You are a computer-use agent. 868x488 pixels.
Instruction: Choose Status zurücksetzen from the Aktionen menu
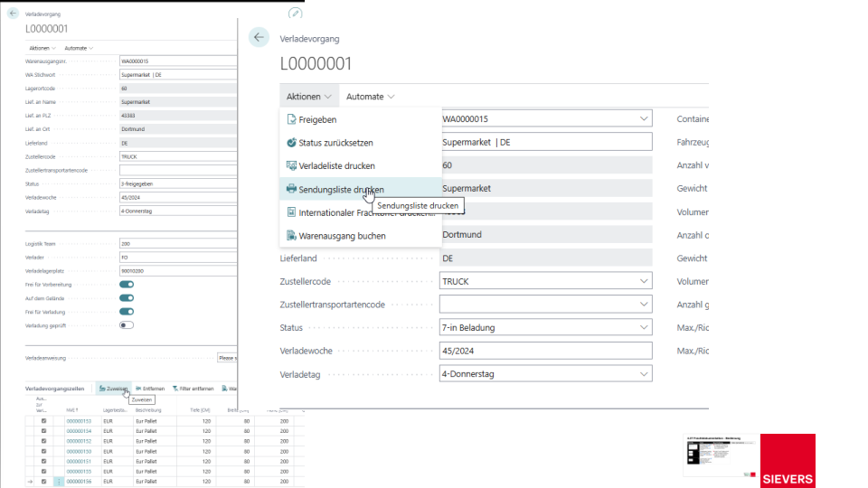(x=335, y=143)
